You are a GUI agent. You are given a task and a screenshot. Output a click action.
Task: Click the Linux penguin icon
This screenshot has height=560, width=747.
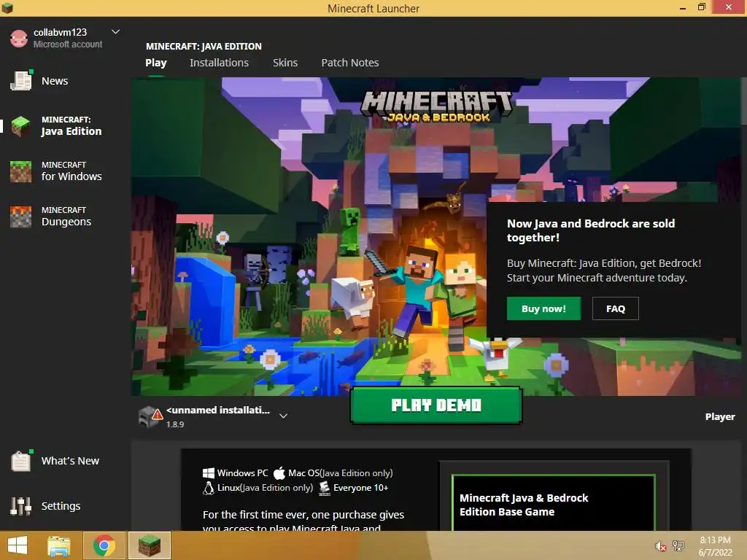pyautogui.click(x=209, y=488)
